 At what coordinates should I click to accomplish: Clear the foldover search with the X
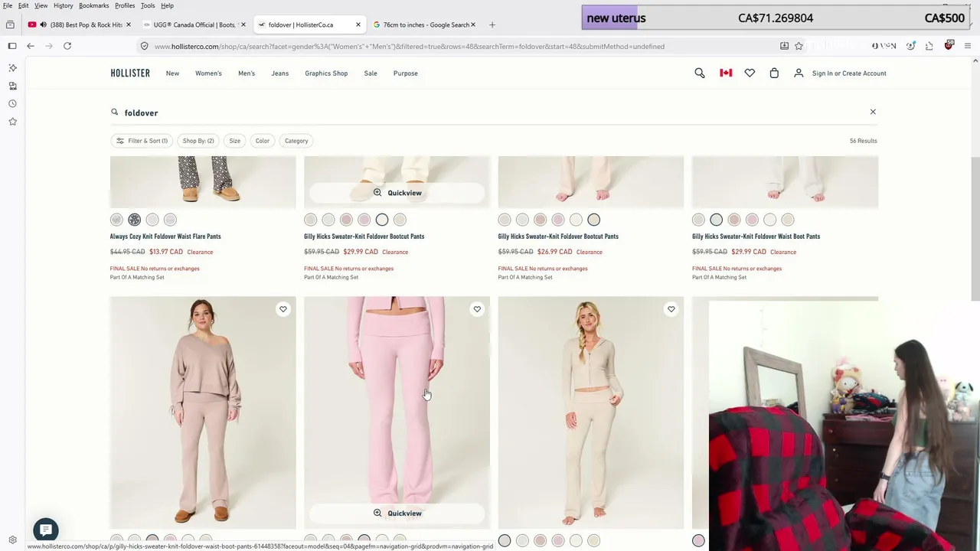click(x=873, y=112)
